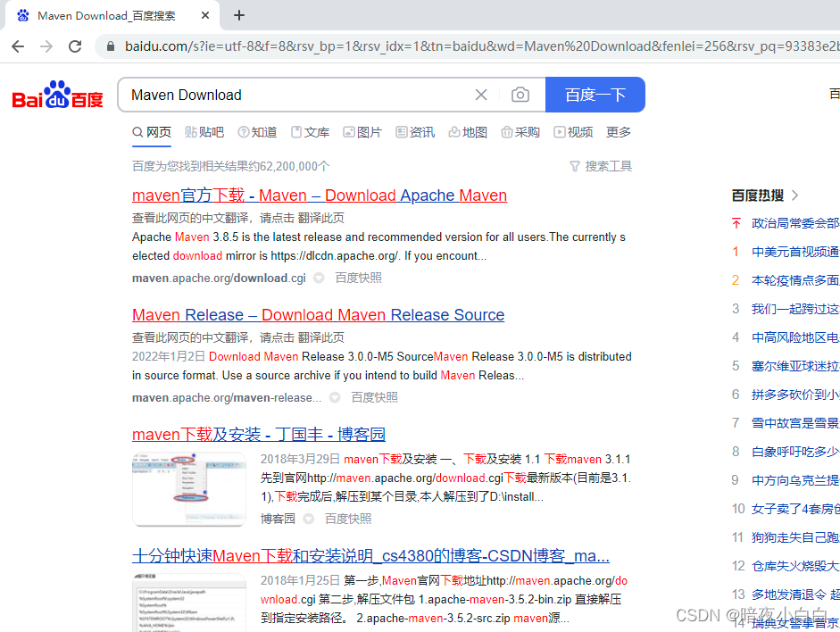The image size is (840, 632).
Task: Click thumbnail of the CSDN blog result
Action: click(x=189, y=603)
